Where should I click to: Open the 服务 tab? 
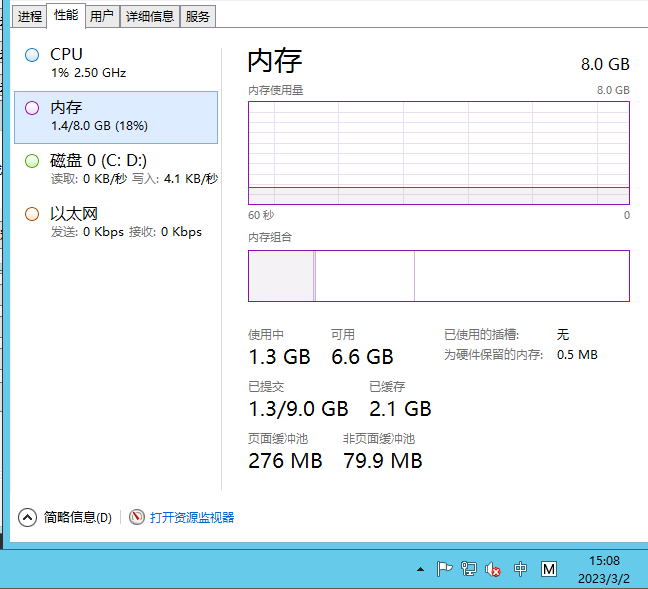(x=198, y=16)
